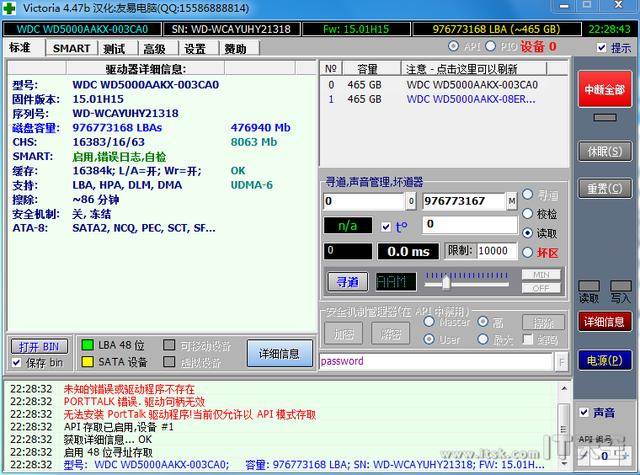The height and width of the screenshot is (475, 640).
Task: Click the model header WDC WD5000AAKX-003CA0 in top bar
Action: (x=82, y=29)
